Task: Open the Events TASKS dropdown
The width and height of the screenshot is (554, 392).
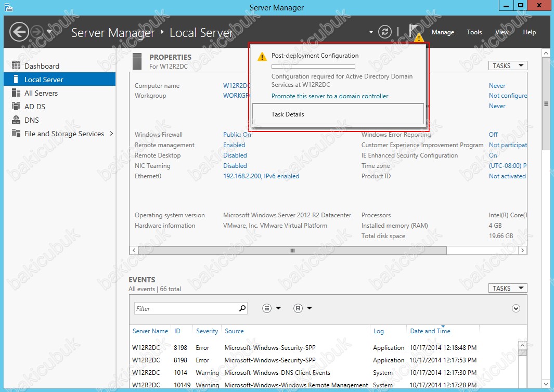Action: (x=508, y=288)
